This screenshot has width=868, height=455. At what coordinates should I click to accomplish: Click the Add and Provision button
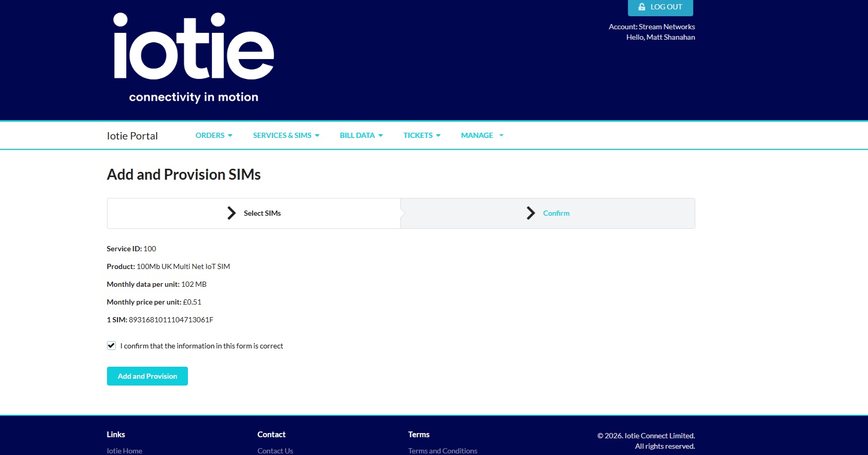(147, 376)
